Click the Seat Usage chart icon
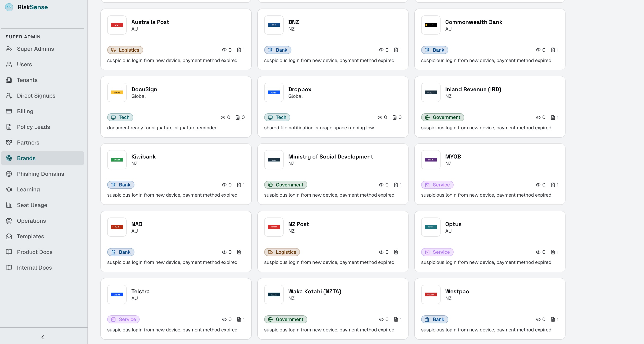Viewport: 644px width, 344px height. point(9,205)
